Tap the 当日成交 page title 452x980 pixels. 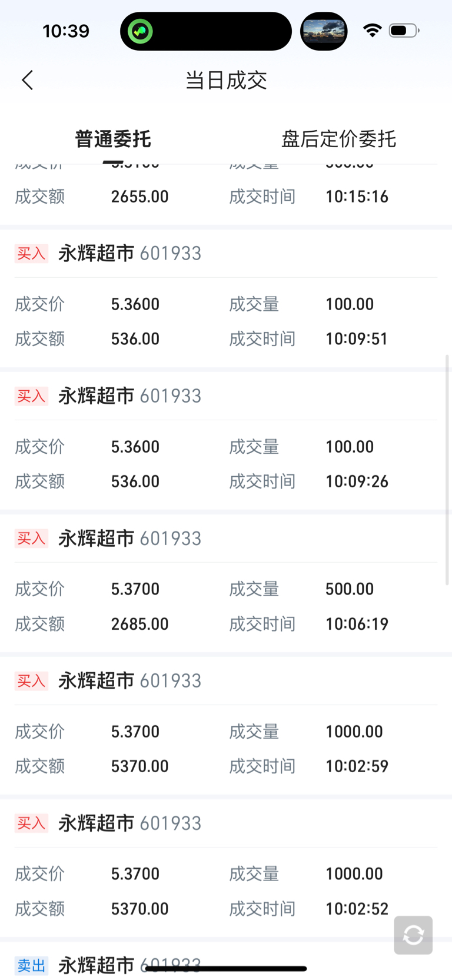click(226, 80)
